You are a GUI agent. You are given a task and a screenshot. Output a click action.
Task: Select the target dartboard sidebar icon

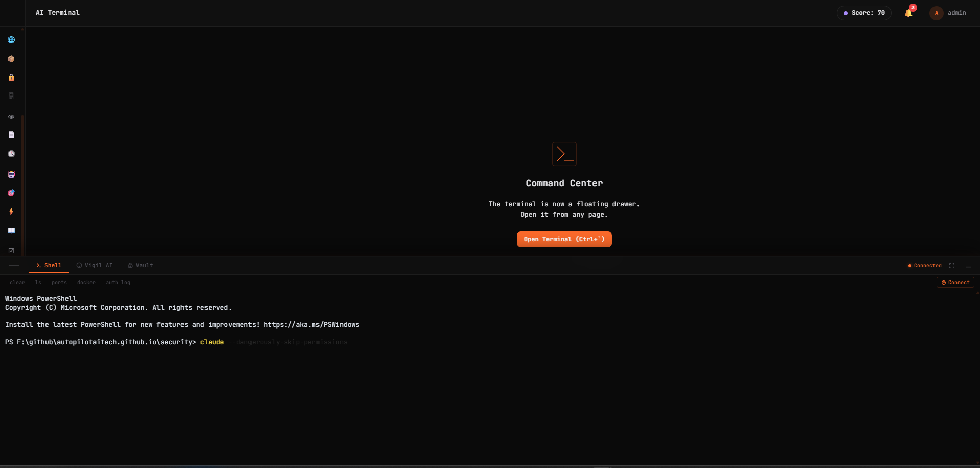(11, 193)
